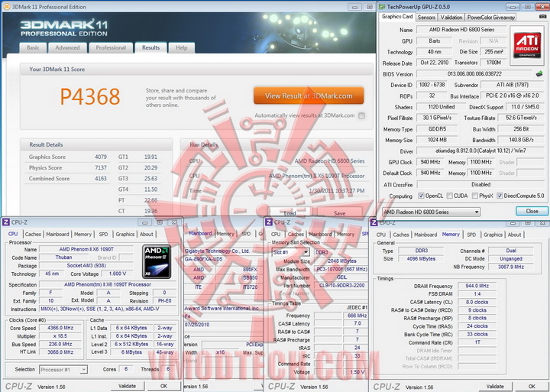Image resolution: width=550 pixels, height=392 pixels.
Task: Click the DRAM Frequency 944.0 MHz value
Action: click(477, 286)
